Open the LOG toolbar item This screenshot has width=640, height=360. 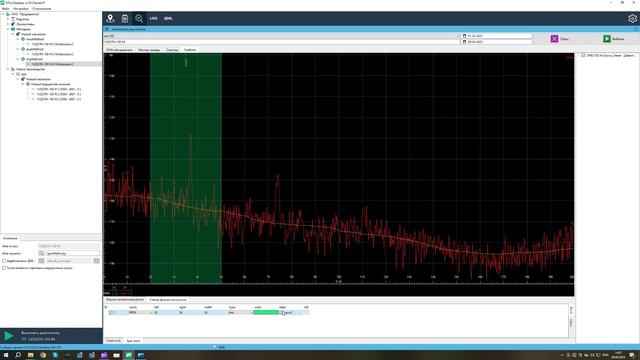(153, 18)
